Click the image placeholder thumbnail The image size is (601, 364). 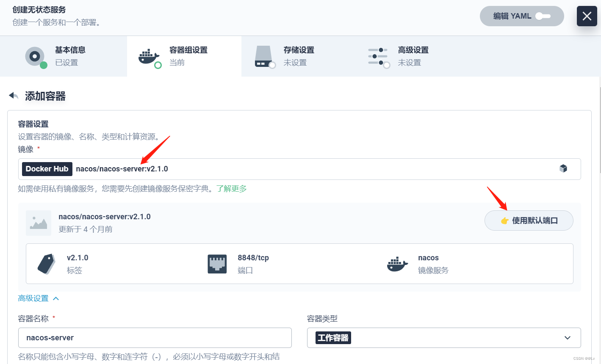click(39, 223)
